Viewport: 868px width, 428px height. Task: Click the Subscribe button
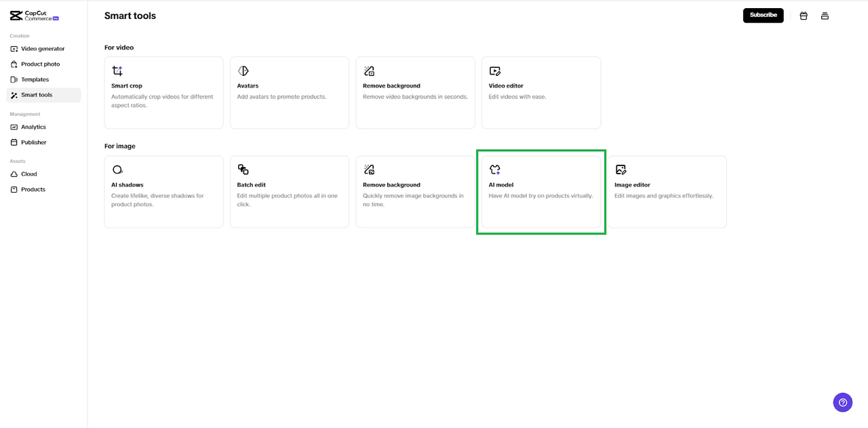click(763, 16)
